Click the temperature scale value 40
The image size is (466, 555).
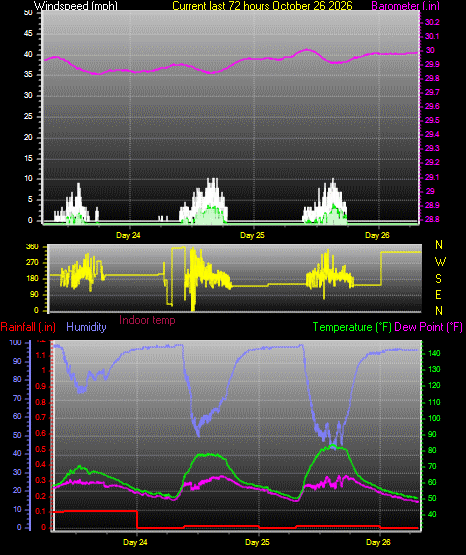(432, 514)
